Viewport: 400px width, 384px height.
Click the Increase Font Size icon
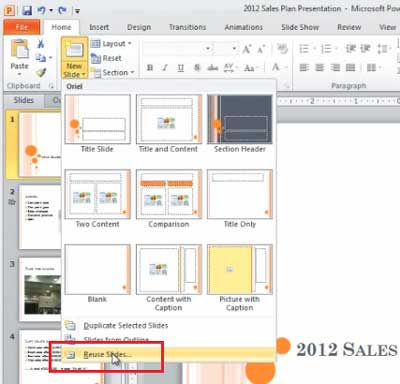[x=247, y=50]
